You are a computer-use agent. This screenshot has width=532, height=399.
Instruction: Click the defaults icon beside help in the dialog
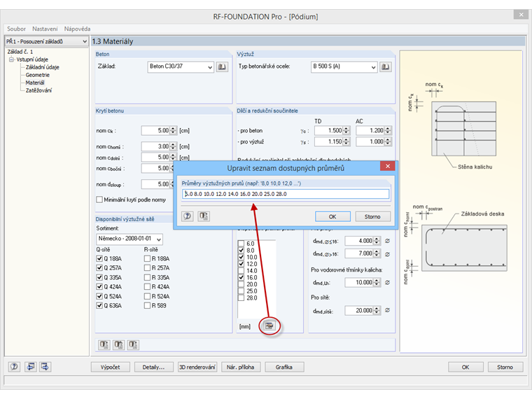[204, 216]
